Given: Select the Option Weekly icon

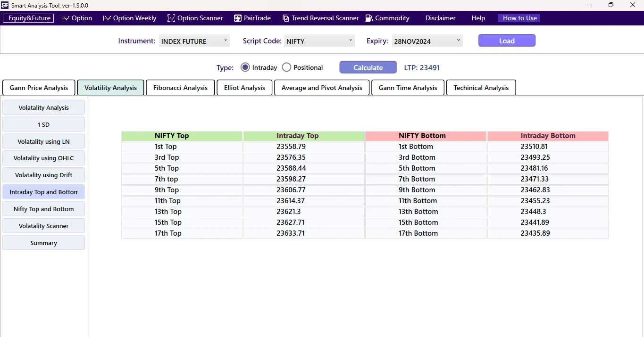Looking at the screenshot, I should (106, 18).
